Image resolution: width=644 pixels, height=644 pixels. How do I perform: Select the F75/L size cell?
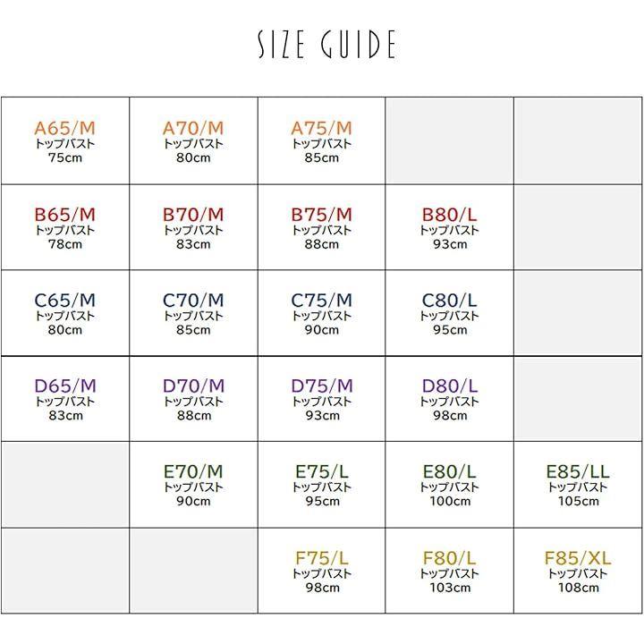coord(322,571)
